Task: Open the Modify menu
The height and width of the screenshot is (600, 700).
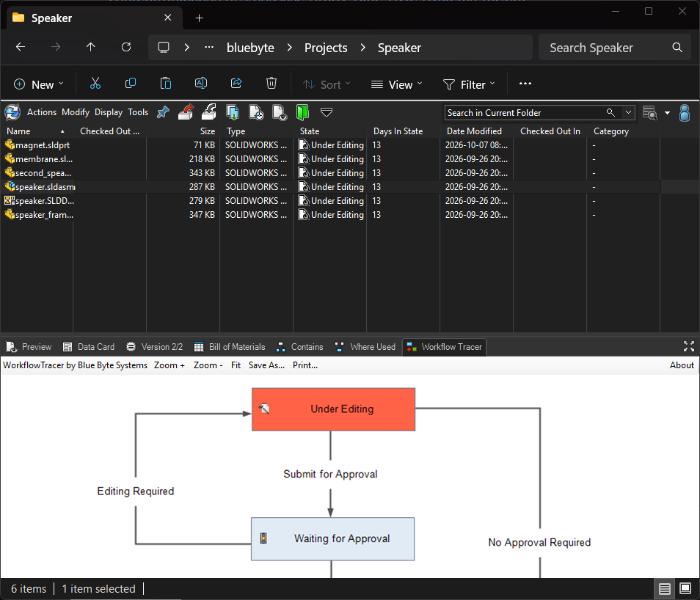Action: (x=76, y=112)
